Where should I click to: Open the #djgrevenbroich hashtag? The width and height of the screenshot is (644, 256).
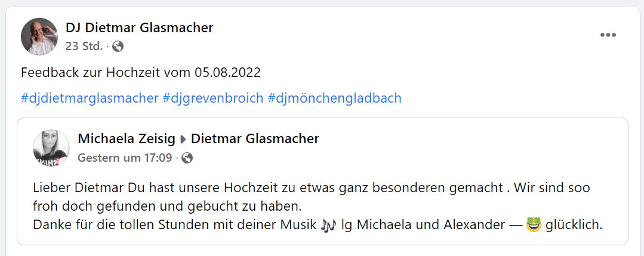(212, 98)
